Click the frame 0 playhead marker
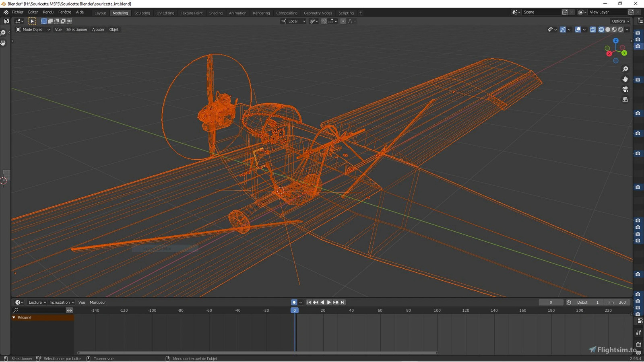 (x=295, y=311)
